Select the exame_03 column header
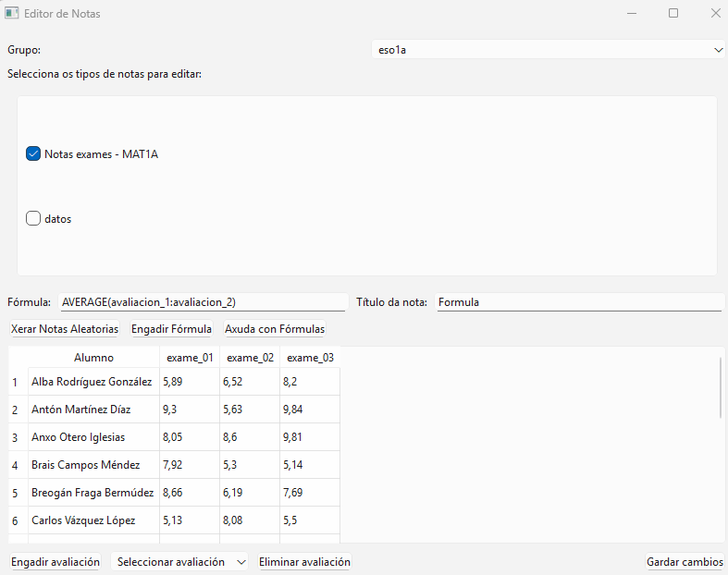Viewport: 728px width, 575px height. coord(310,358)
